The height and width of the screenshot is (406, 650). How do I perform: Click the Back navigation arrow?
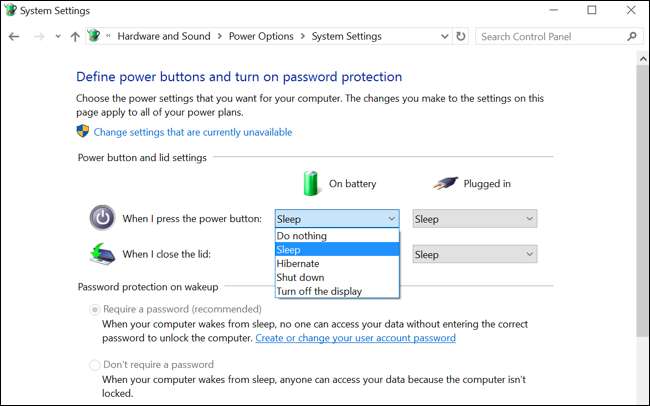[13, 36]
